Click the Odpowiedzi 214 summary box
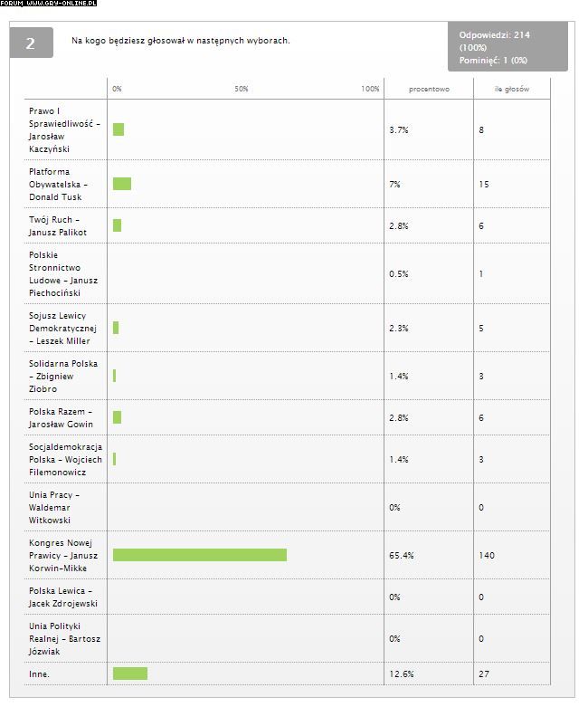Image resolution: width=588 pixels, height=707 pixels. [507, 46]
